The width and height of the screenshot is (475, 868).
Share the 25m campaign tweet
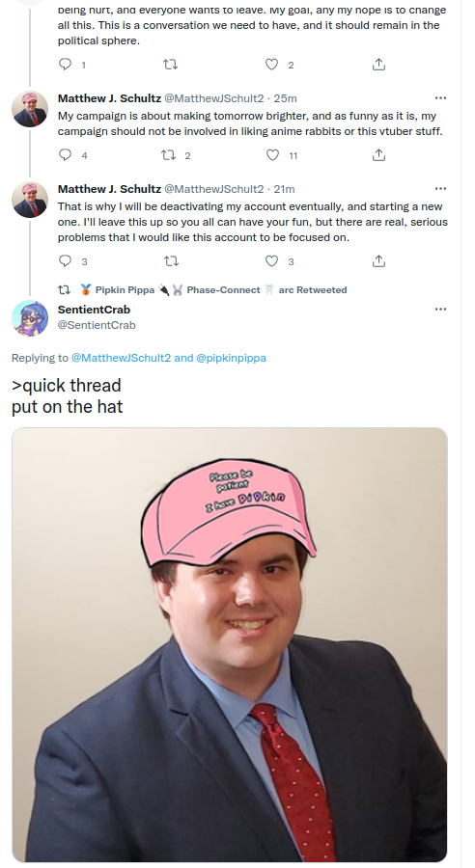(378, 155)
